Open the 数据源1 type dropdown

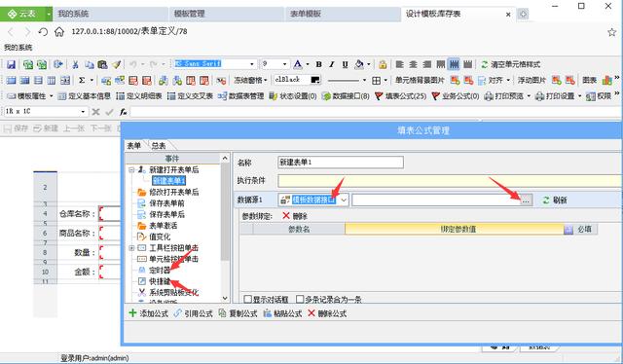tap(344, 200)
